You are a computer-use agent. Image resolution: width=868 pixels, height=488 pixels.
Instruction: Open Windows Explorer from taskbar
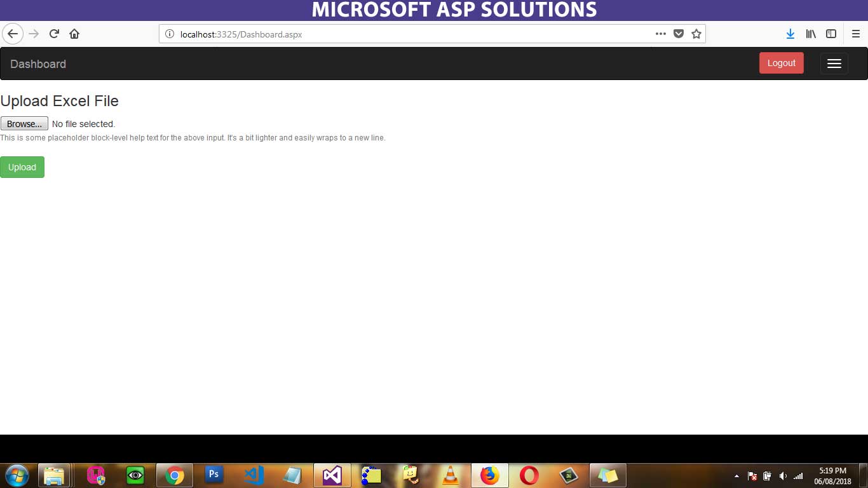[55, 475]
